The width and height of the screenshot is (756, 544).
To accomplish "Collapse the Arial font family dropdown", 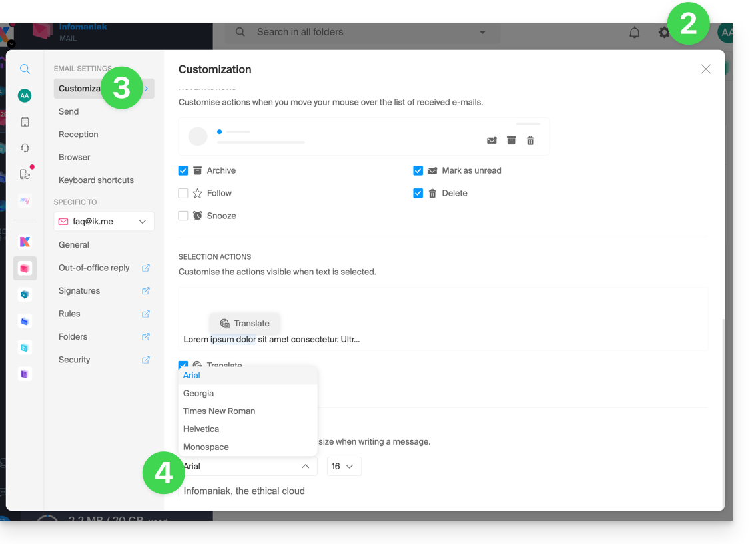I will click(248, 466).
